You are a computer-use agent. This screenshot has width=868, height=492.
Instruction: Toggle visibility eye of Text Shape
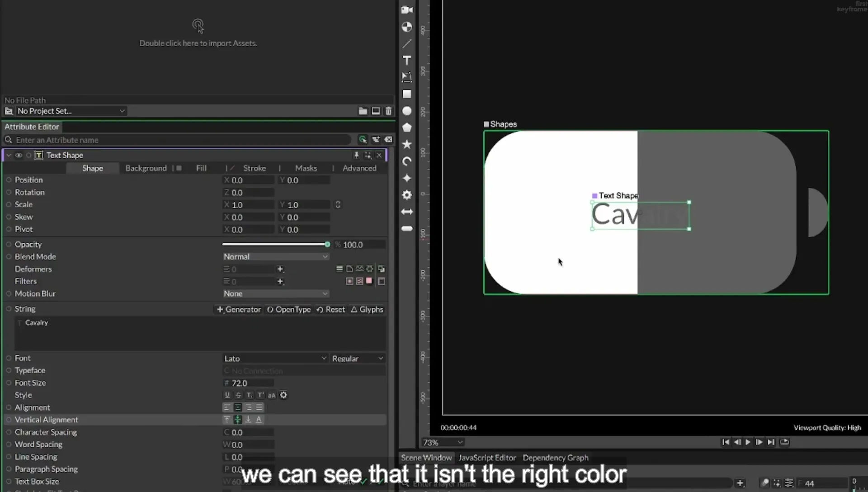[x=19, y=155]
